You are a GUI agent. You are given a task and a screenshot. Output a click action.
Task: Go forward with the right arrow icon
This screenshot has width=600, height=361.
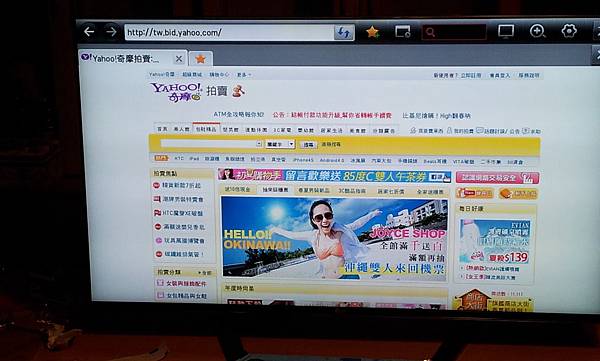click(111, 31)
